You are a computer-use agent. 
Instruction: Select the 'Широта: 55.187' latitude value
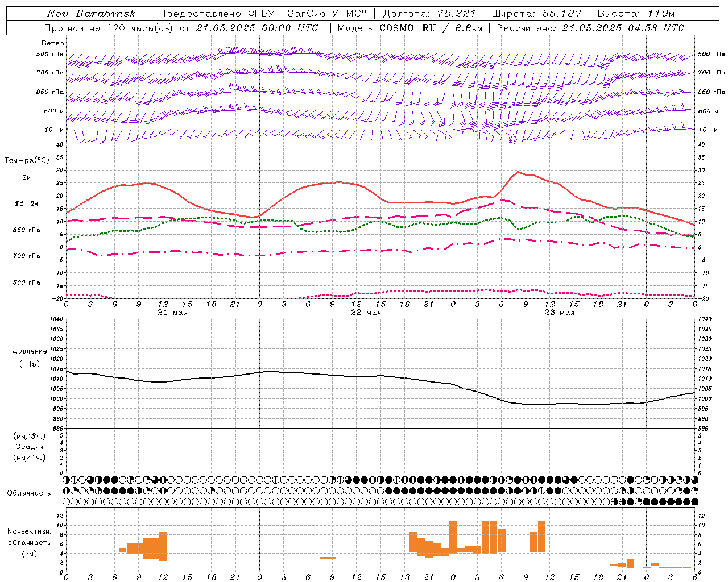click(537, 14)
